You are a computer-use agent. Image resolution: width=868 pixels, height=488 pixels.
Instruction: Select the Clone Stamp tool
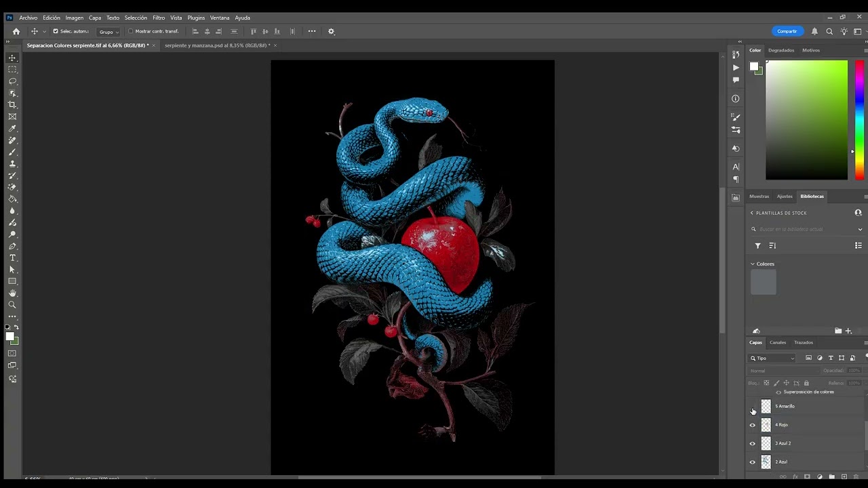12,163
